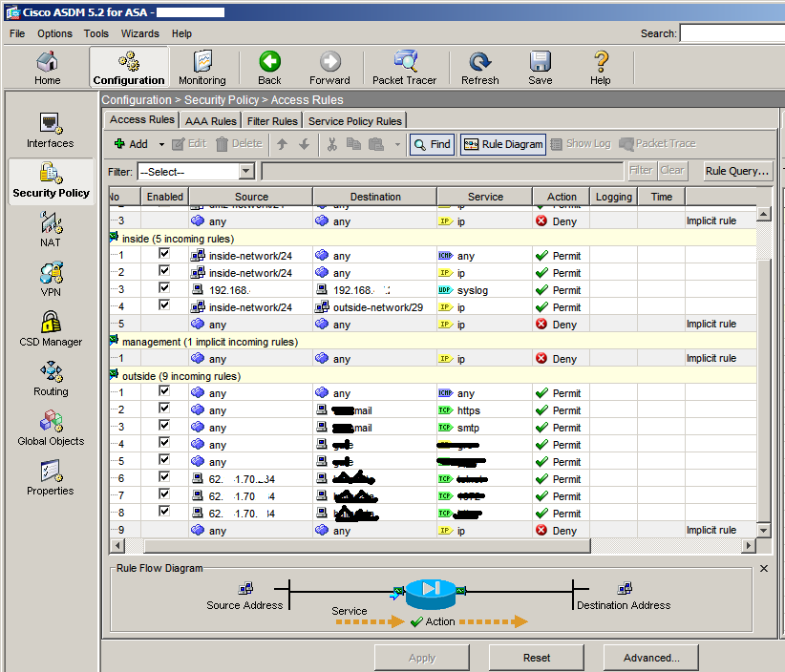Viewport: 785px width, 672px height.
Task: Uncheck Enabled for inside rule 2
Action: [164, 271]
